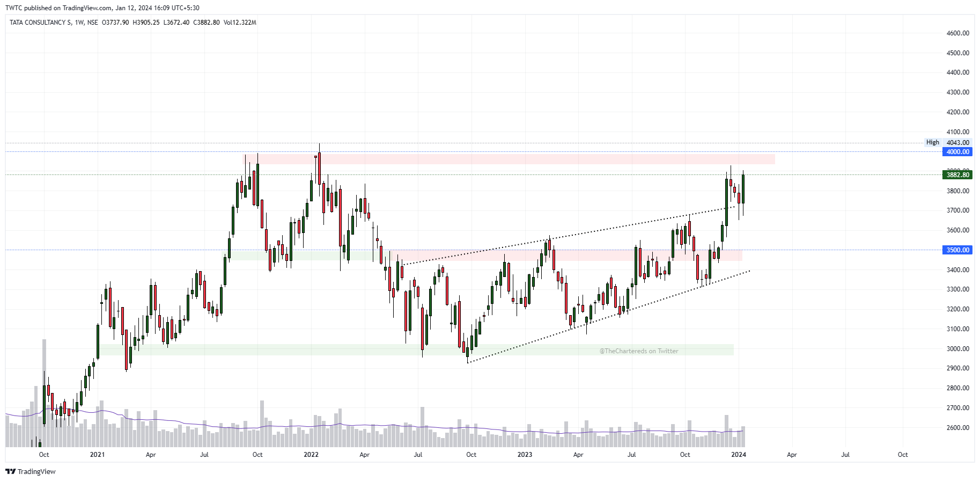
Task: Click the High 4043.00 label
Action: pyautogui.click(x=948, y=142)
